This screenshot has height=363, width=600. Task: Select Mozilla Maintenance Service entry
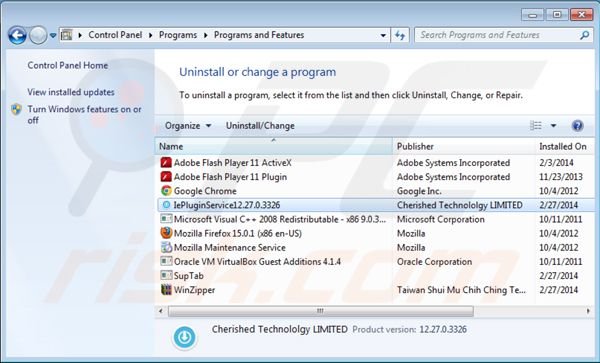click(x=230, y=247)
